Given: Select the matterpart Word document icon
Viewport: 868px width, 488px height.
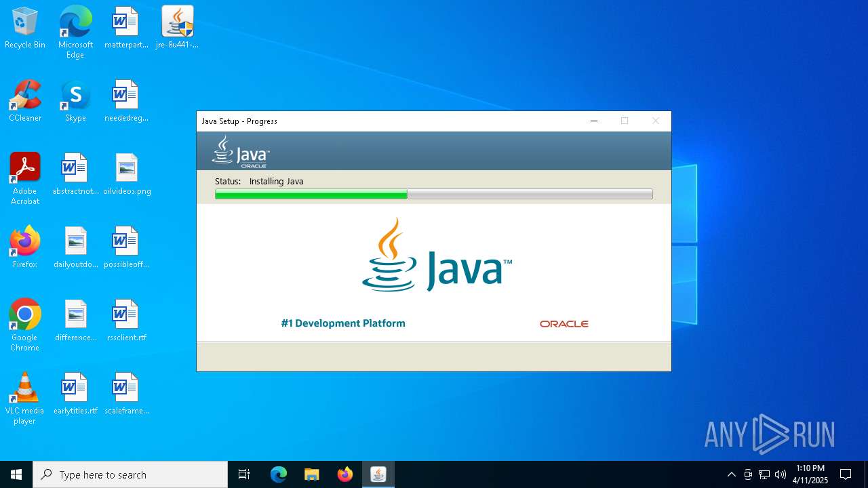Looking at the screenshot, I should point(126,28).
